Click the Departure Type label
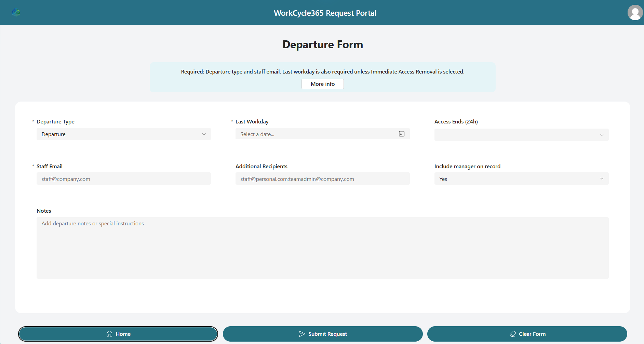 [55, 122]
